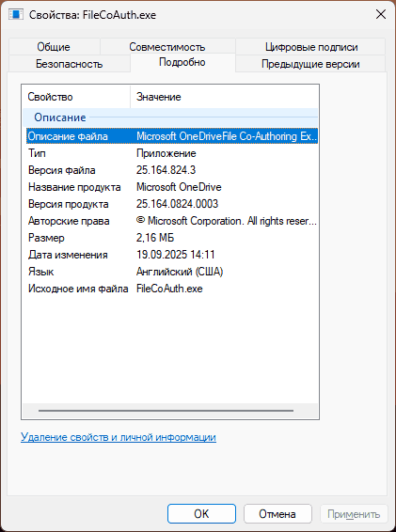
Task: Click the Microsoft Corporation copyright value
Action: [227, 221]
